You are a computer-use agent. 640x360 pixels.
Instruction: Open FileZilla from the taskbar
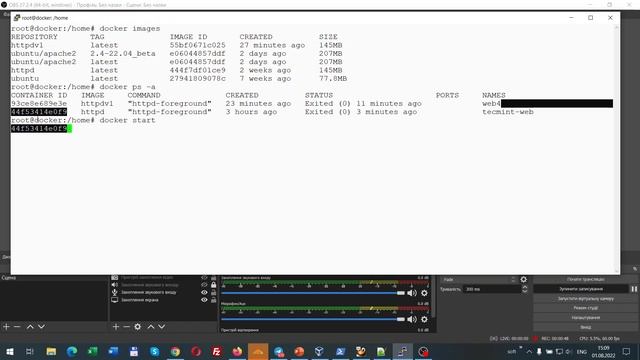click(217, 351)
